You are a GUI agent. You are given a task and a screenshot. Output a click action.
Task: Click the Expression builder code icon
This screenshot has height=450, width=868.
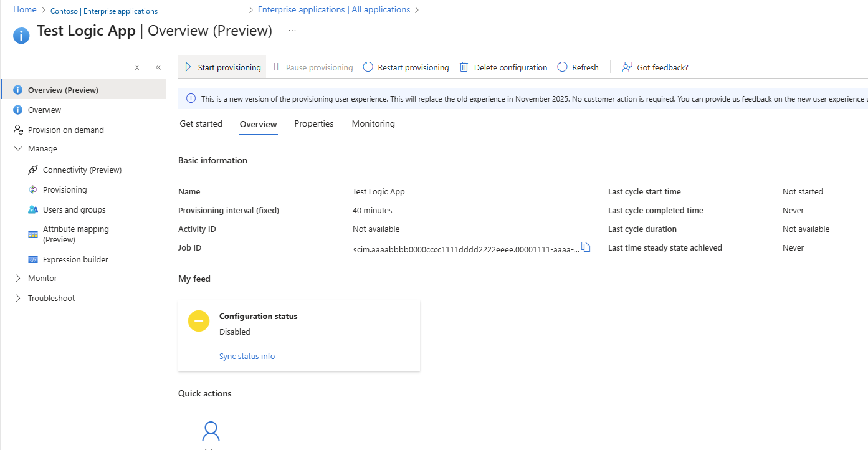(x=33, y=259)
